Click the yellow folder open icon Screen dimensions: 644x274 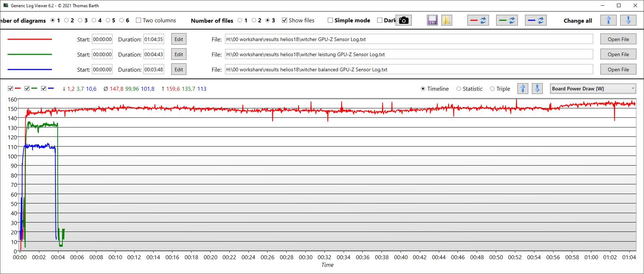(446, 21)
